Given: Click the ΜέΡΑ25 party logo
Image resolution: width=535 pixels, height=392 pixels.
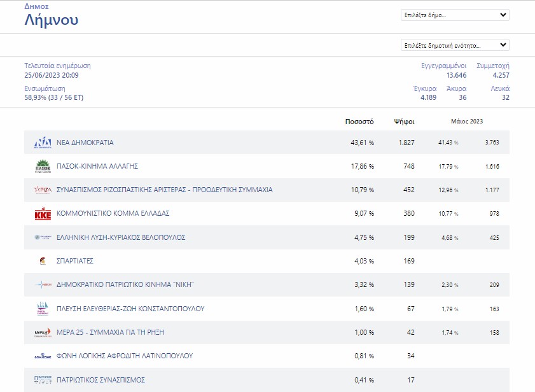Looking at the screenshot, I should [43, 332].
